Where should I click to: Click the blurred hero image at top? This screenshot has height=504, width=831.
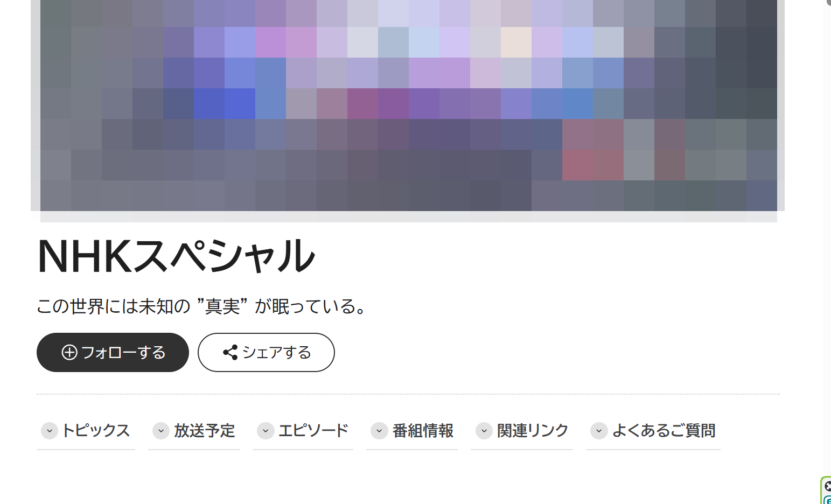(408, 106)
